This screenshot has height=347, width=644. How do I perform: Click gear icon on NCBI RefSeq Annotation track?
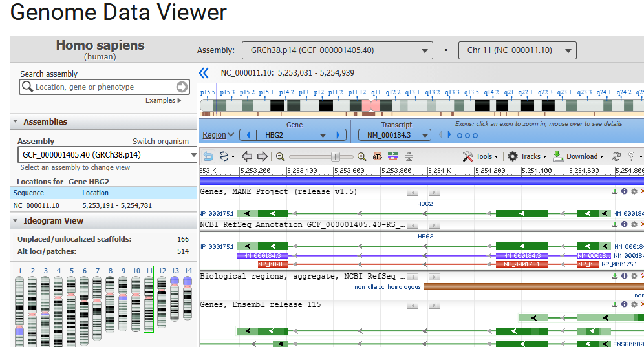pos(634,224)
